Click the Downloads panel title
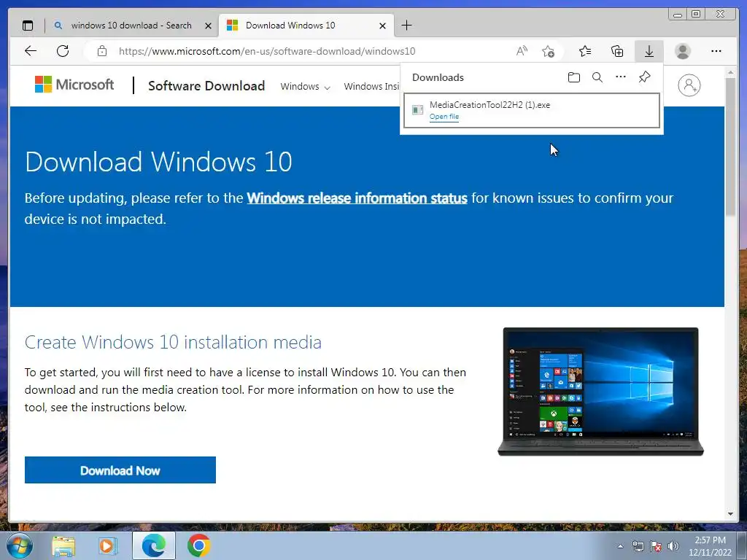Viewport: 747px width, 560px height. [438, 77]
